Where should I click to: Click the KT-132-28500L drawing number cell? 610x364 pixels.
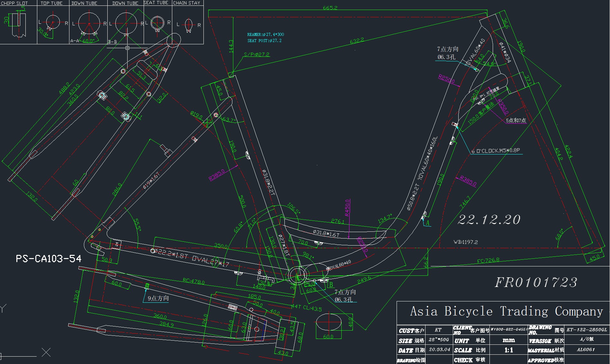587,330
